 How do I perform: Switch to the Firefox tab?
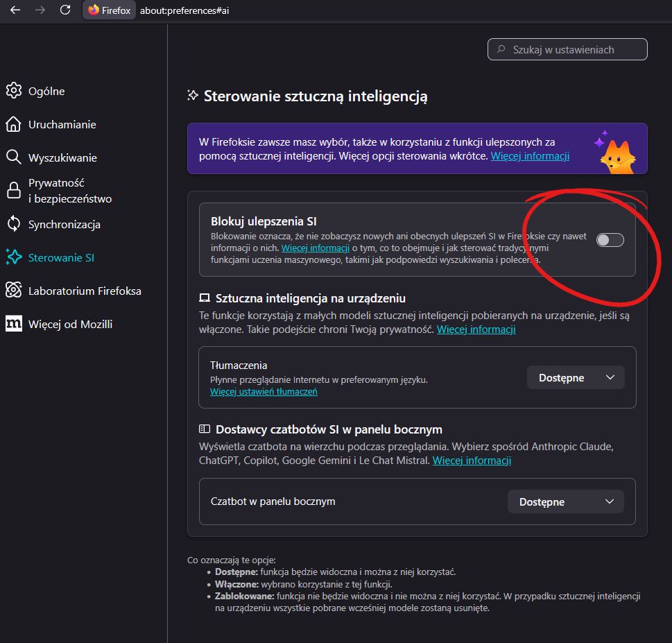pyautogui.click(x=108, y=10)
